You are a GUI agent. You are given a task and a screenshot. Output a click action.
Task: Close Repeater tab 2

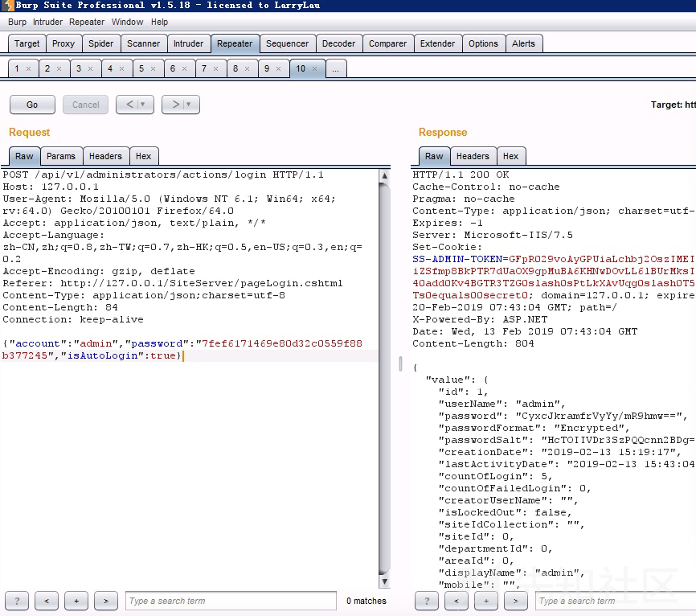pos(59,69)
